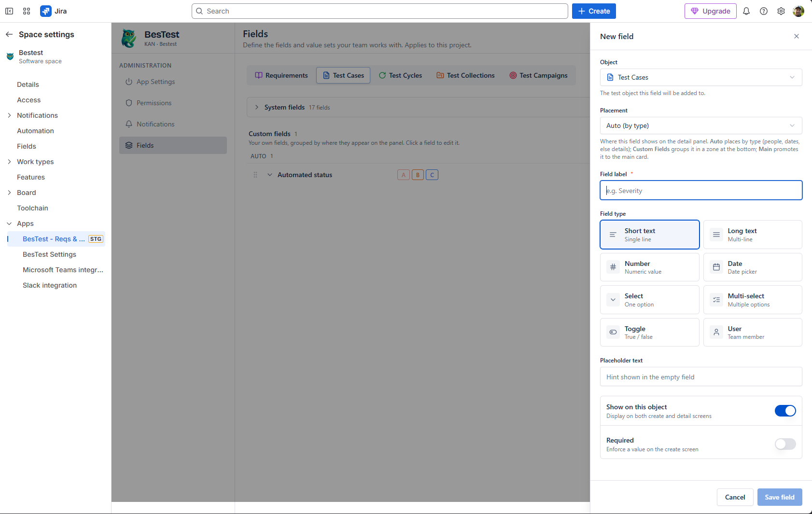
Task: Click the top Search box
Action: (379, 11)
